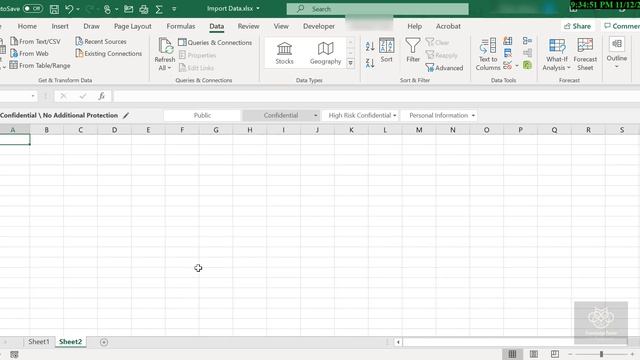Click the Consolidate icon
Image resolution: width=640 pixels, height=360 pixels.
click(x=527, y=41)
